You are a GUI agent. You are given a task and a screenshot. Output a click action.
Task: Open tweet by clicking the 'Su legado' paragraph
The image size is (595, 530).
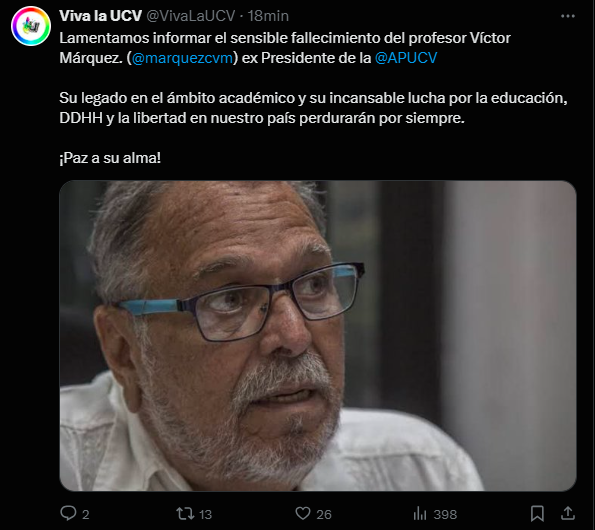pos(313,108)
